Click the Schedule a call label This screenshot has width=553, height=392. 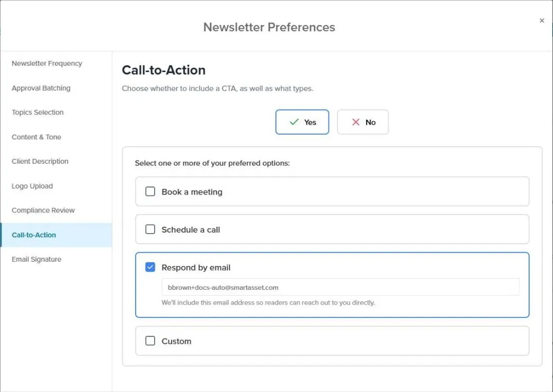click(x=191, y=230)
